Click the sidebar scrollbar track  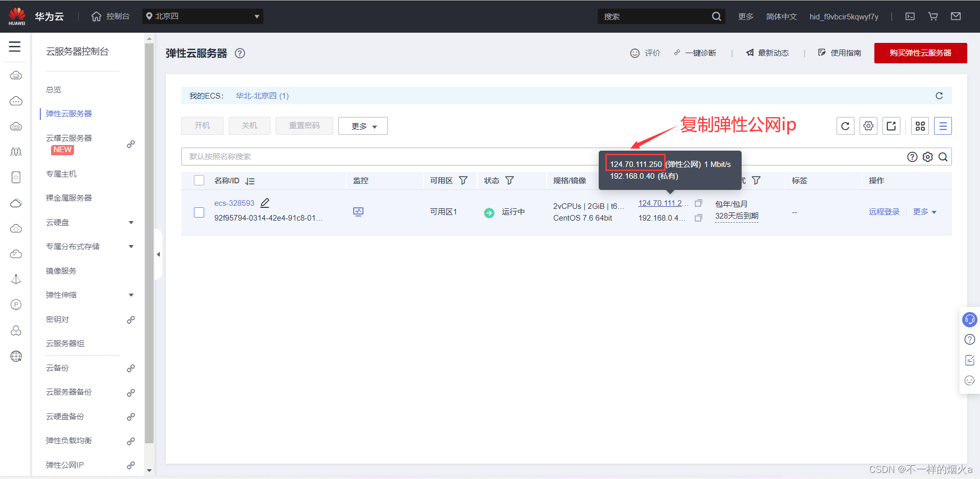pyautogui.click(x=150, y=255)
